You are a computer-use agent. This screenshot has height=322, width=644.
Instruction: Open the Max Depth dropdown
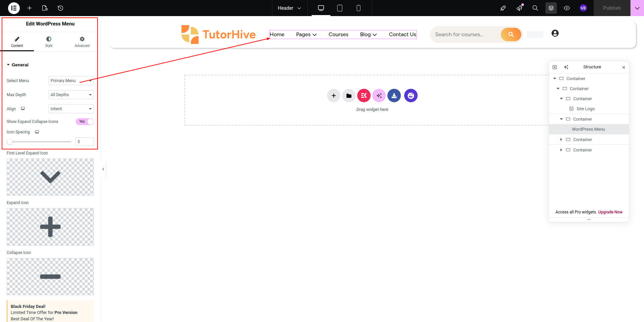(71, 95)
